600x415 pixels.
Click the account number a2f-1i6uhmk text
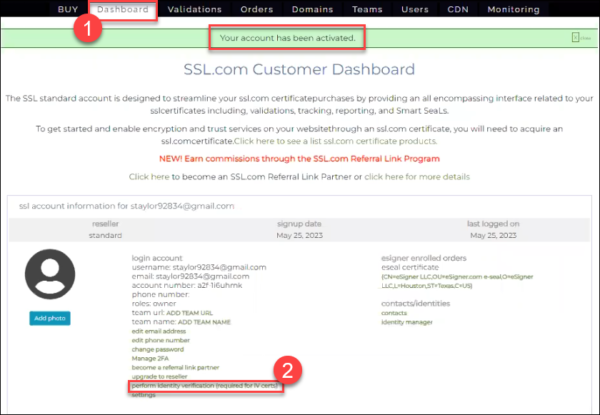click(187, 285)
